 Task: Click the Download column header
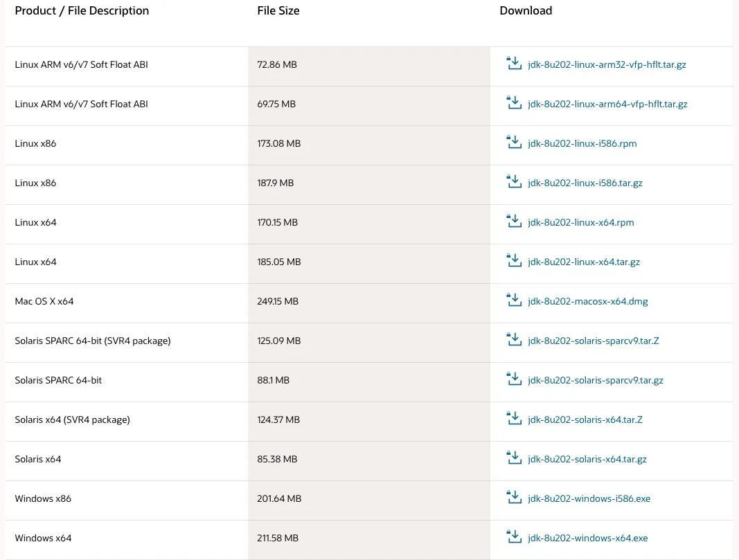point(526,10)
